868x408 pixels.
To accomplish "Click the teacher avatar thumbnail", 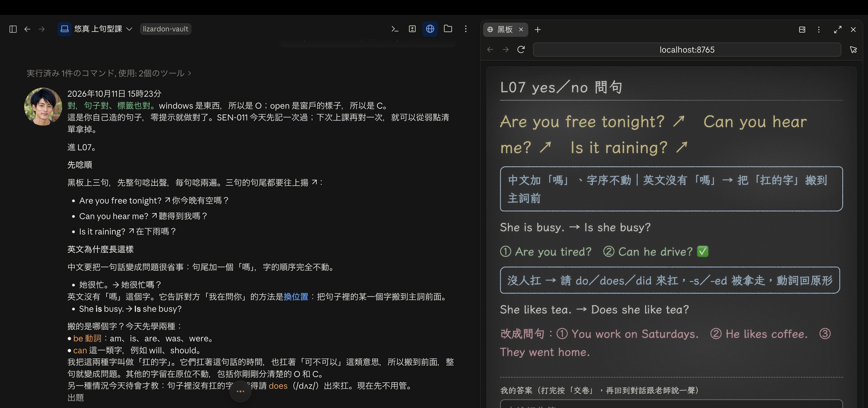I will coord(43,107).
